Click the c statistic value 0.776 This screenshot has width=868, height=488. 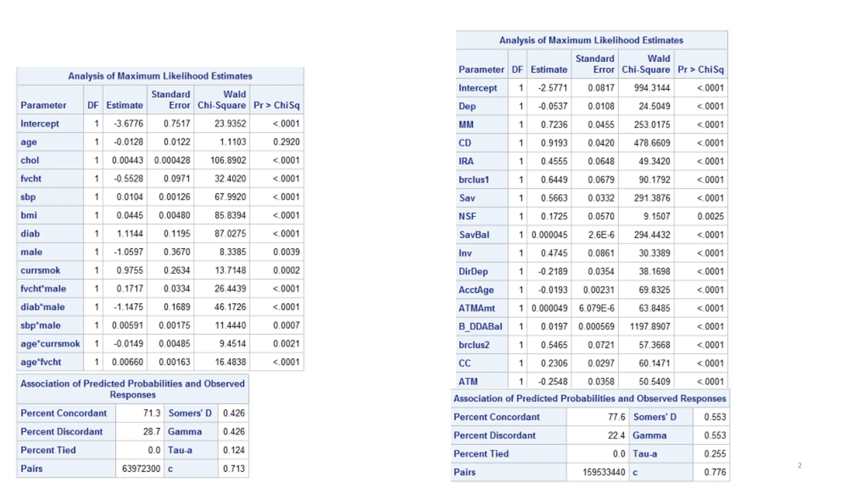pos(715,472)
